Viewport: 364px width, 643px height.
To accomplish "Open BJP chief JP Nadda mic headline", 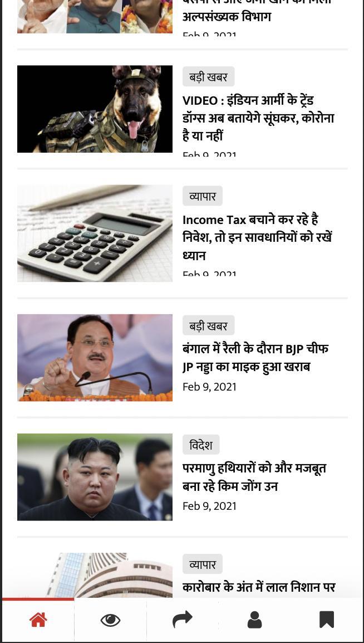I will (x=255, y=358).
